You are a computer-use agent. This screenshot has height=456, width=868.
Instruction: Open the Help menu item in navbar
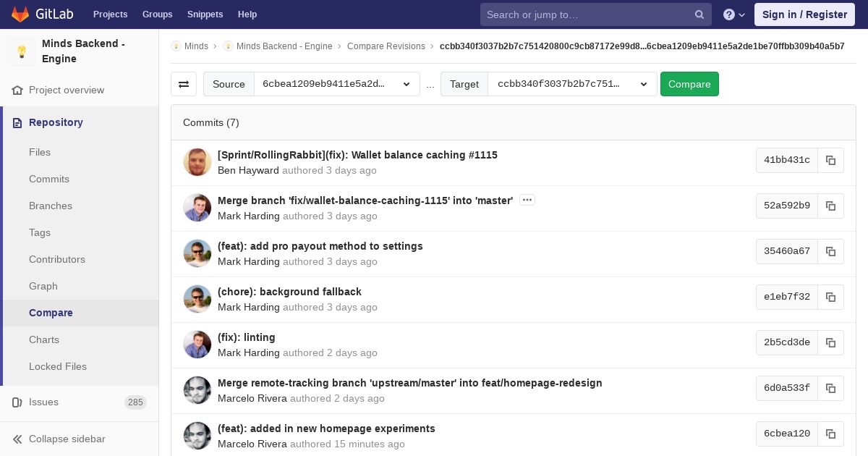tap(247, 14)
